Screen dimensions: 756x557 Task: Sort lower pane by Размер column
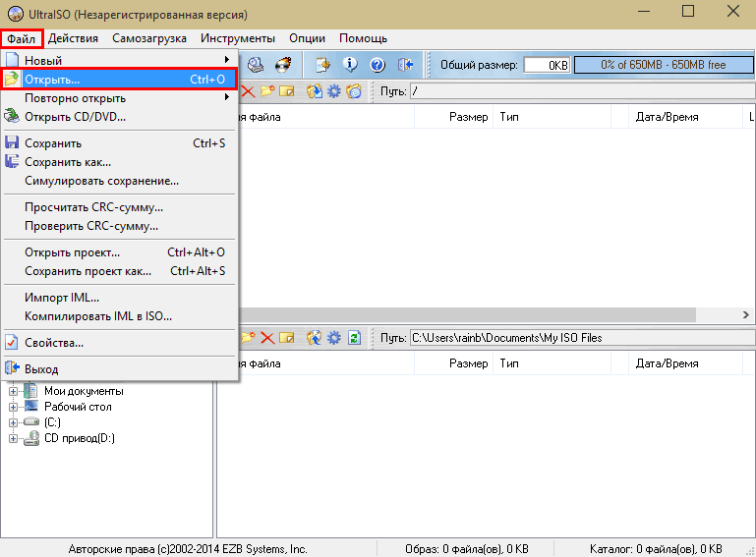[x=453, y=363]
